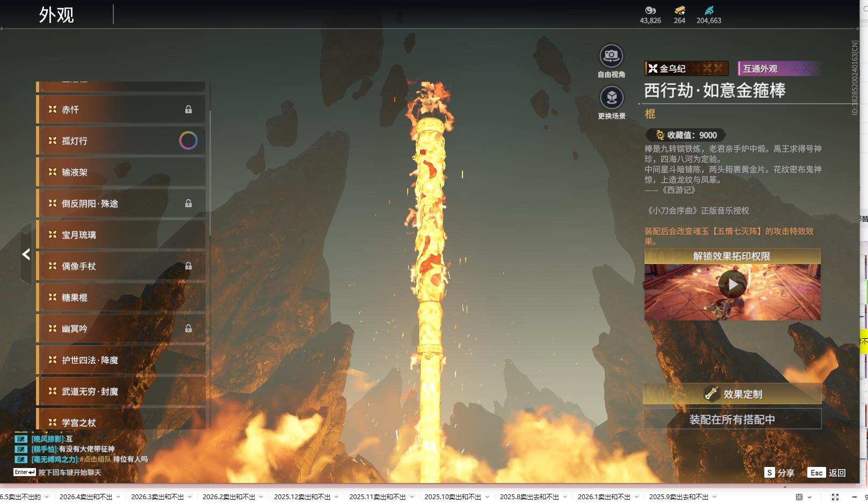Click the weapon icon beside 学宫之杖

[53, 422]
